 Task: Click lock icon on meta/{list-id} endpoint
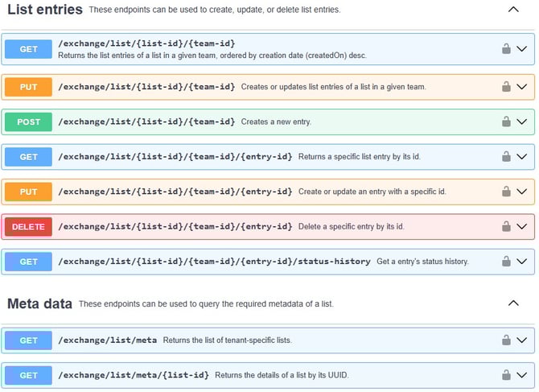point(506,375)
